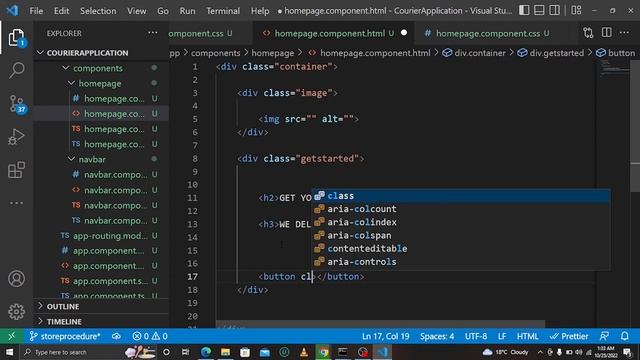640x360 pixels.
Task: Open the Selection menu
Action: (98, 11)
